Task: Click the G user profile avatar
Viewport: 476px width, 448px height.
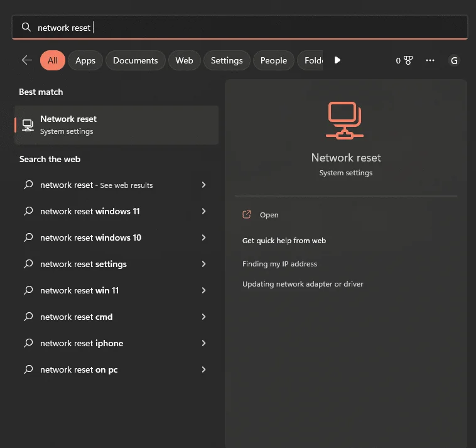Action: 454,61
